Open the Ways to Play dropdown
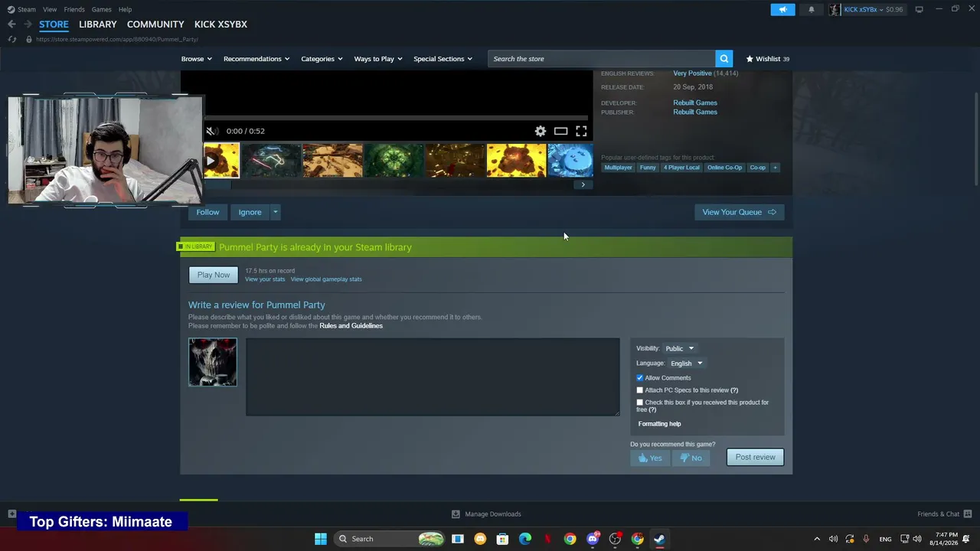Image resolution: width=980 pixels, height=551 pixels. (x=378, y=59)
